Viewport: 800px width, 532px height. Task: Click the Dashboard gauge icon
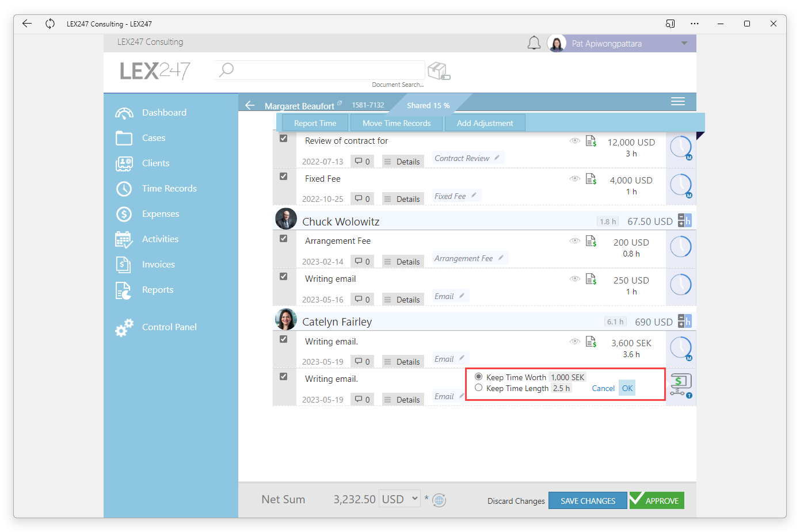tap(124, 113)
